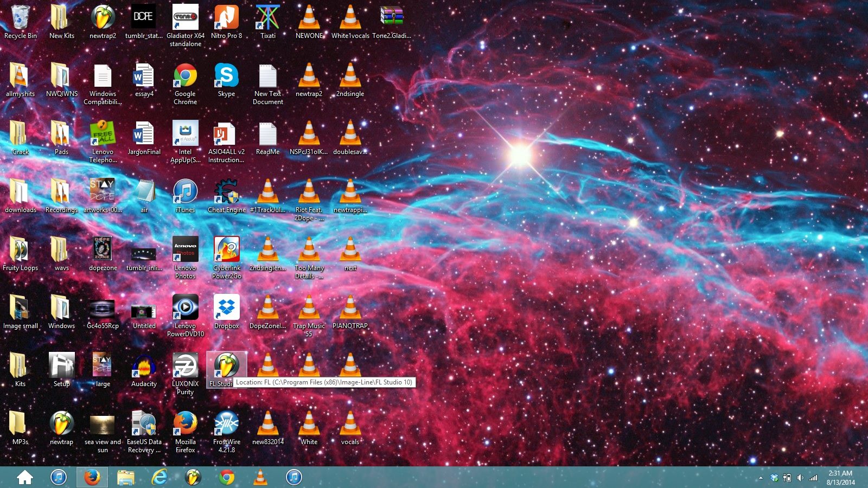The height and width of the screenshot is (488, 868).
Task: Select the PIANOTRAP media file icon
Action: 350,309
